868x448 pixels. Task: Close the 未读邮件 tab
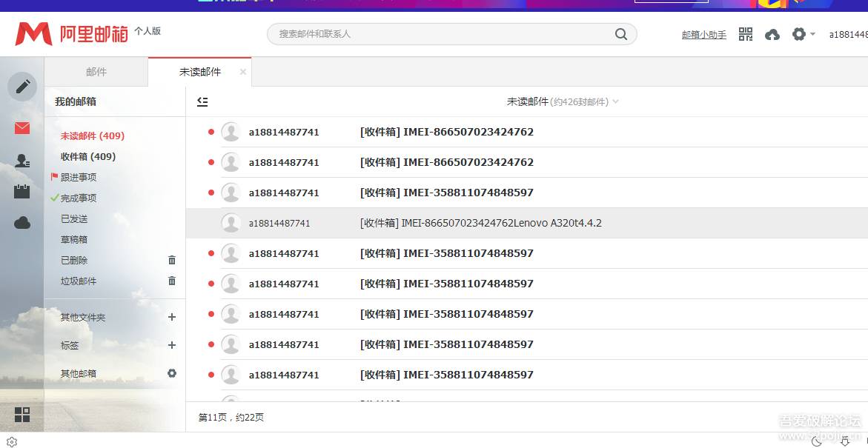[x=243, y=72]
